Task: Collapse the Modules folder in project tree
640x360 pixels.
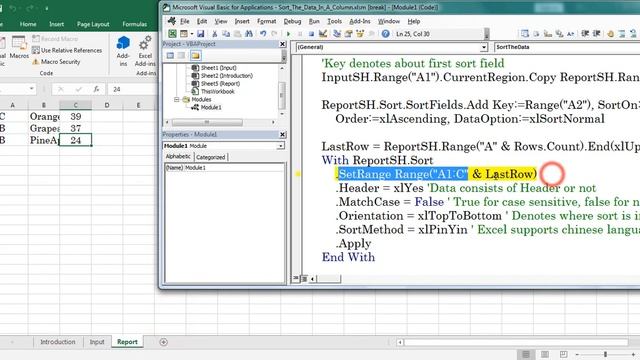Action: coord(177,100)
